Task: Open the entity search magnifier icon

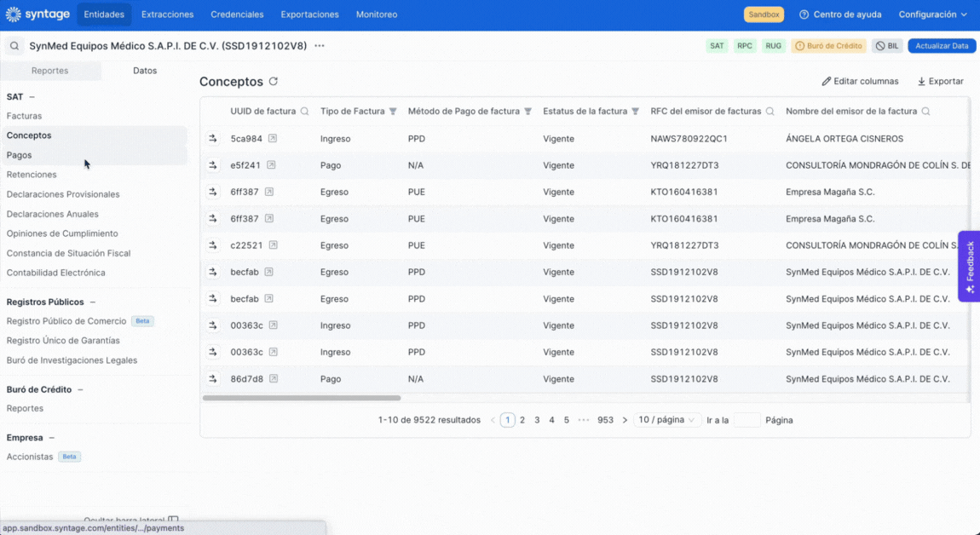Action: coord(14,46)
